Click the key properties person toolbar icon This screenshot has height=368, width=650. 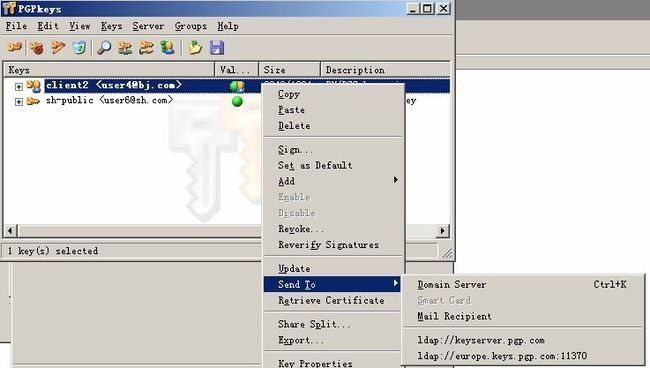pos(167,48)
